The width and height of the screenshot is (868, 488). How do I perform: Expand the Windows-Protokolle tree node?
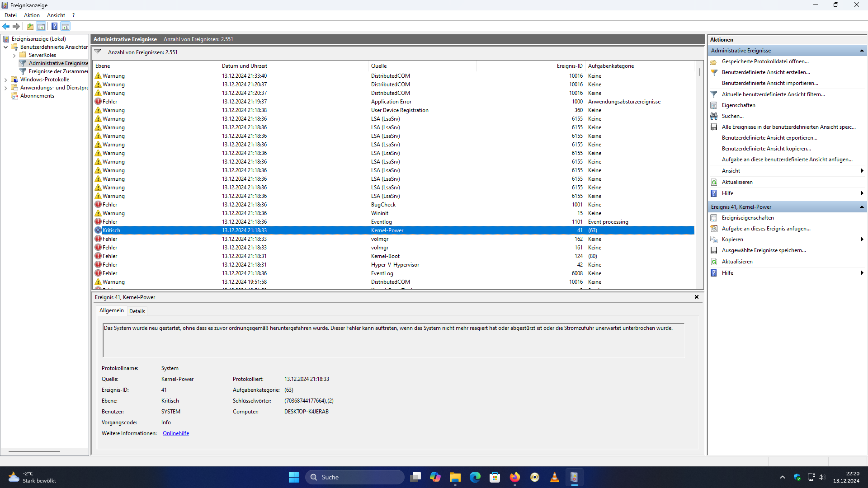(x=5, y=80)
